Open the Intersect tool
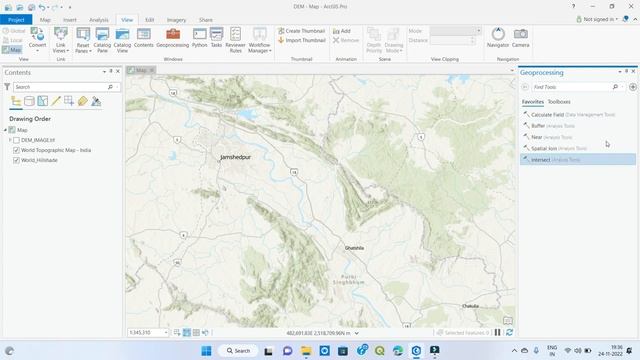The height and width of the screenshot is (360, 640). click(x=578, y=159)
